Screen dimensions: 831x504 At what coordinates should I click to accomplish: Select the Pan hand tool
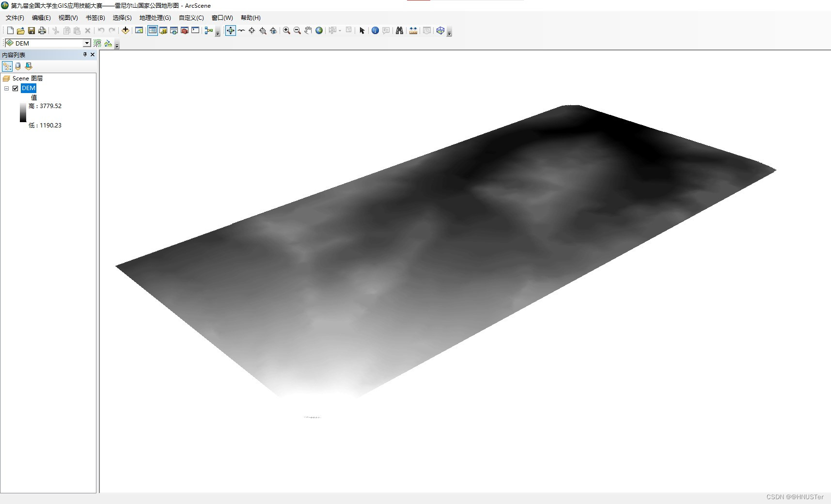click(308, 31)
